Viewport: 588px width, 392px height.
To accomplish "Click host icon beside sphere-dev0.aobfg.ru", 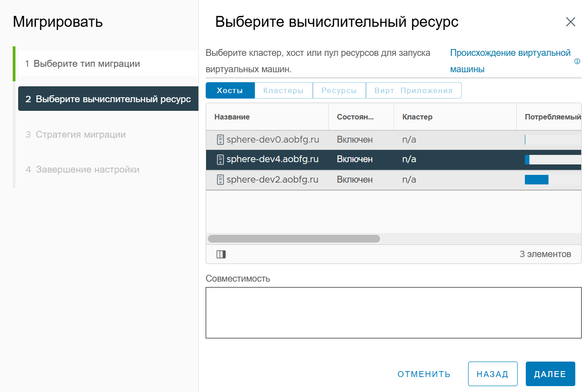I will [220, 140].
